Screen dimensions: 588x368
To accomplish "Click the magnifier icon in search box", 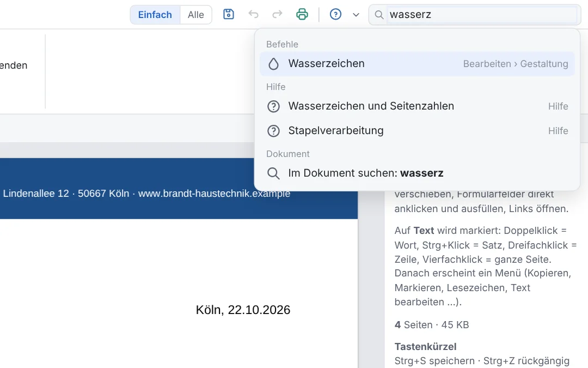I will point(379,15).
